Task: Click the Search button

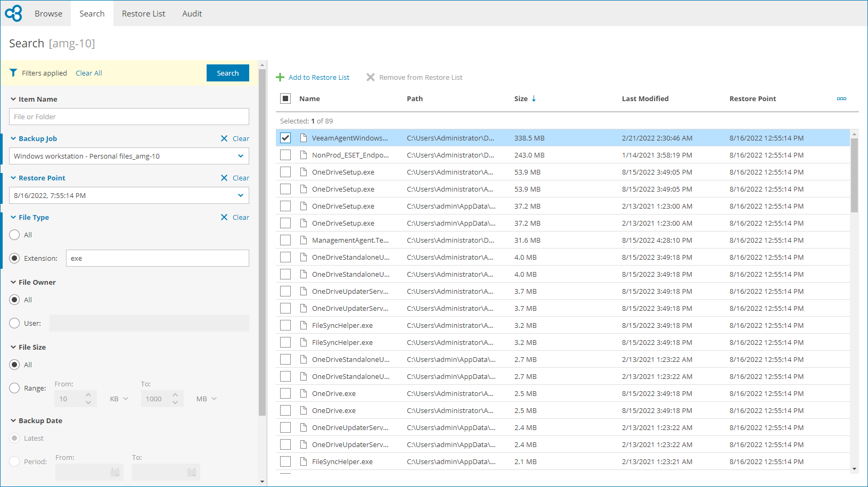Action: coord(227,73)
